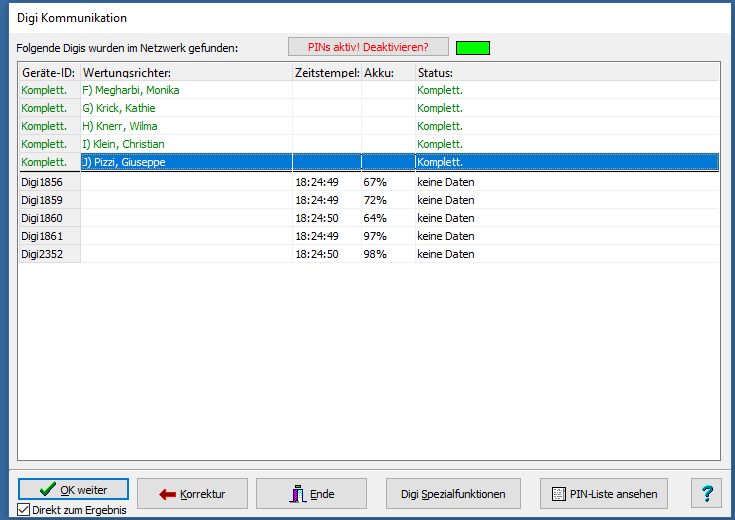Toggle the Direkt zum Ergebnis checkbox
Screen dimensions: 735x520
24,511
